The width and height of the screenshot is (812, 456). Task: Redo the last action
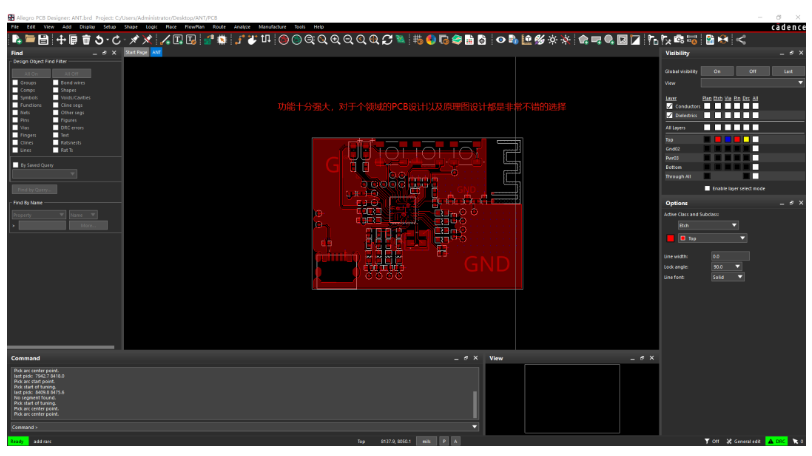[x=117, y=40]
